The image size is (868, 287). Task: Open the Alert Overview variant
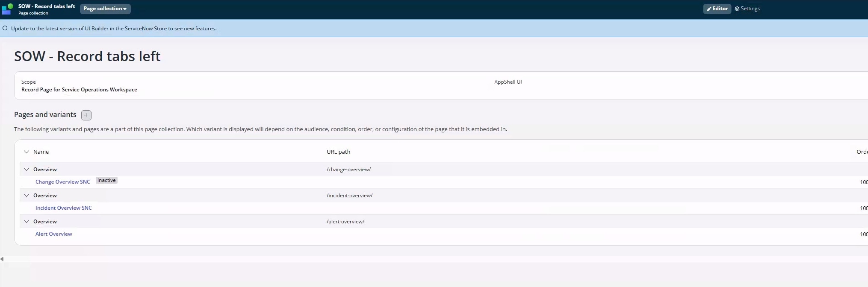tap(53, 234)
